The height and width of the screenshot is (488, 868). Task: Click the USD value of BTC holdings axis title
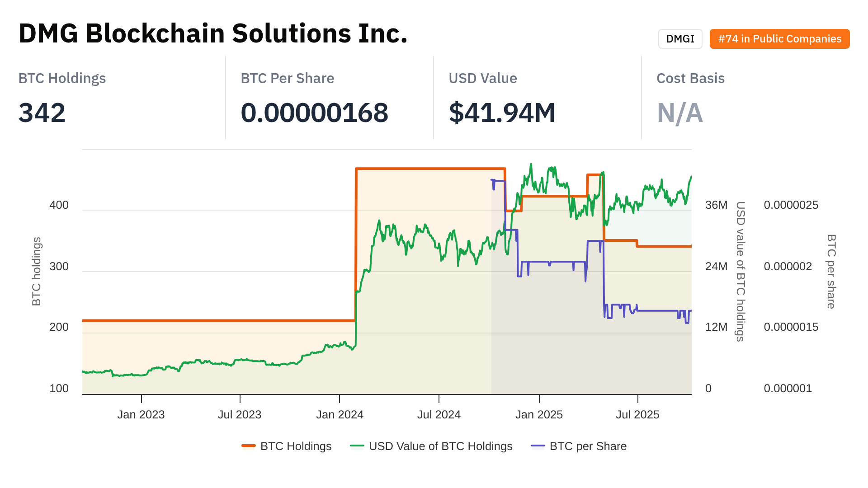coord(740,271)
